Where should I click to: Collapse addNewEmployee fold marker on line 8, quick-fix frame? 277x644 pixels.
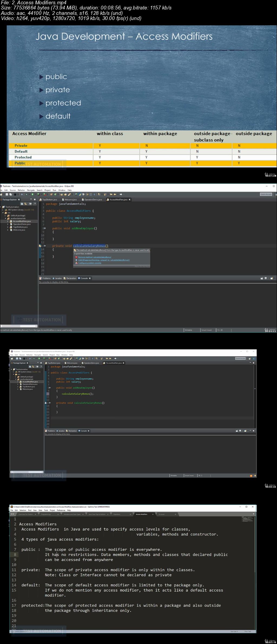pyautogui.click(x=45, y=228)
